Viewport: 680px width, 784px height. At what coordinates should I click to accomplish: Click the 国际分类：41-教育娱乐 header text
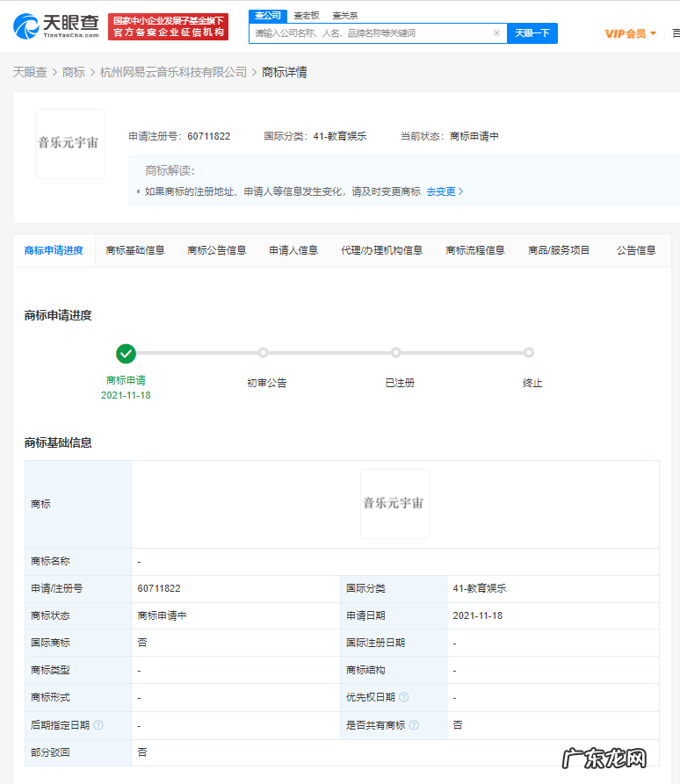click(x=315, y=136)
